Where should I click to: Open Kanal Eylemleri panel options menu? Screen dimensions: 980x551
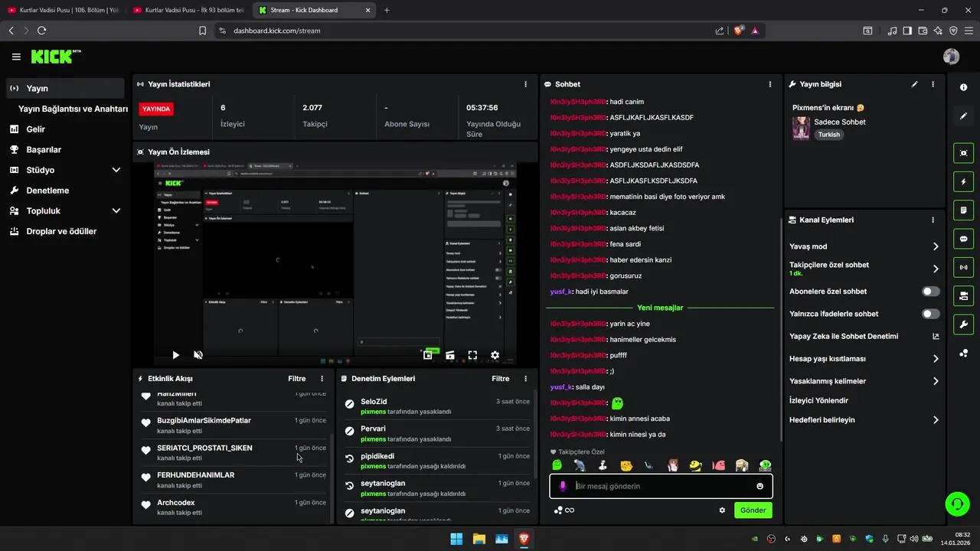click(x=933, y=220)
